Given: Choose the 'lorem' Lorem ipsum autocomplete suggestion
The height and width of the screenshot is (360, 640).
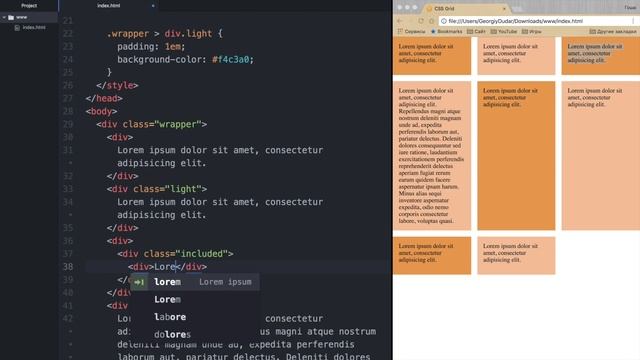Looking at the screenshot, I should [x=194, y=282].
